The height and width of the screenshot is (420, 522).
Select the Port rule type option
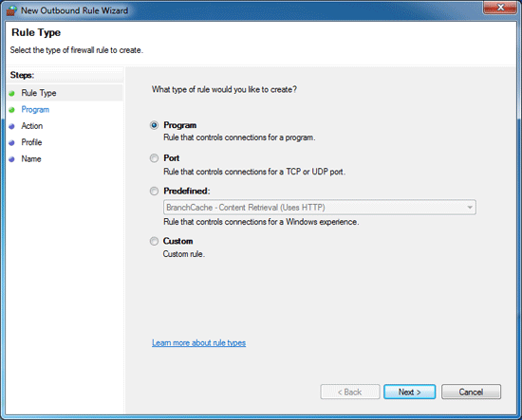pos(154,158)
